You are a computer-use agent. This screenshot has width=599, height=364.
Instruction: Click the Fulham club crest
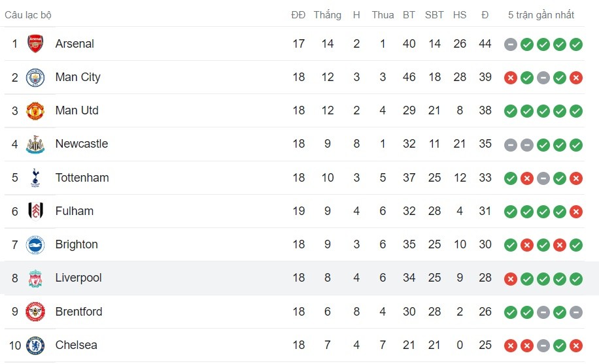[35, 211]
